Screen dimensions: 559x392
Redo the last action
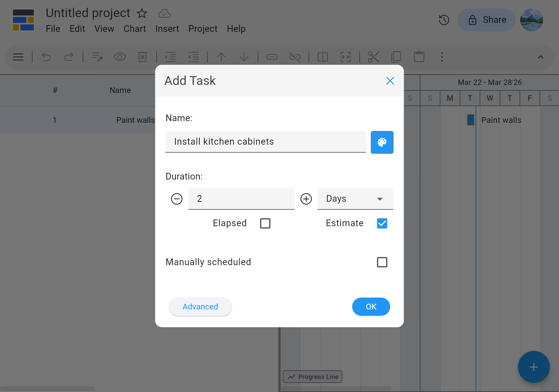pyautogui.click(x=69, y=57)
